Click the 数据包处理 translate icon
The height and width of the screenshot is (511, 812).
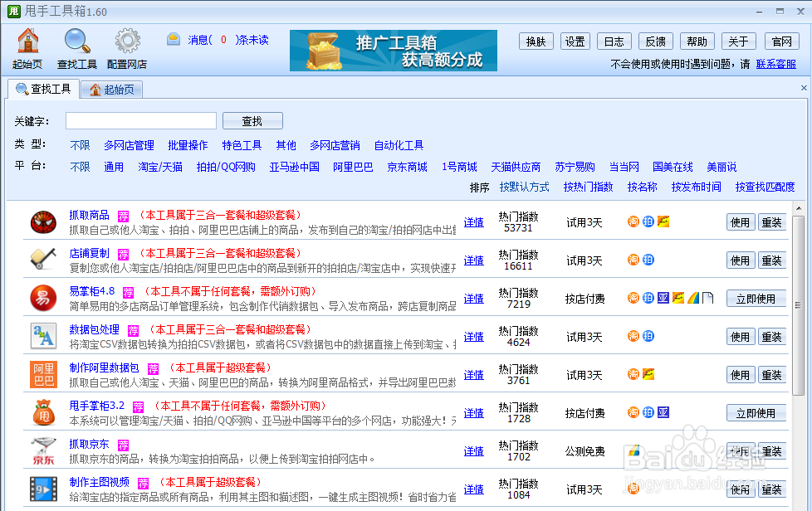coord(43,336)
